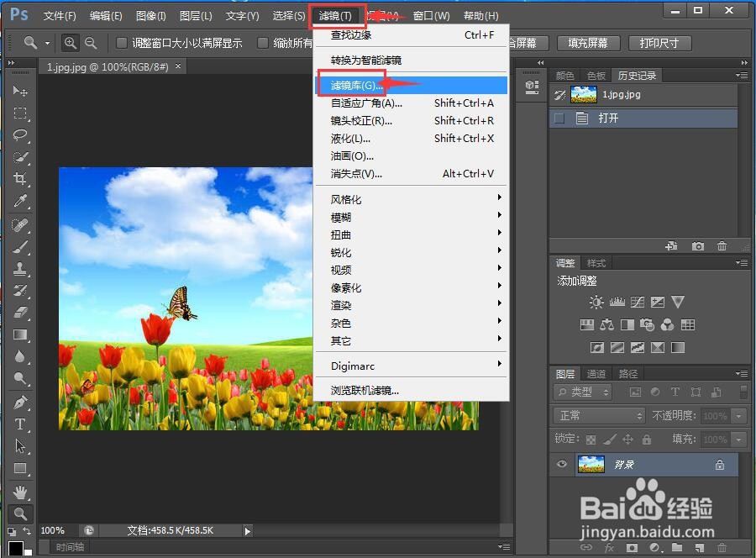Viewport: 756px width, 558px height.
Task: Open the foreground color swatch
Action: coord(15,549)
